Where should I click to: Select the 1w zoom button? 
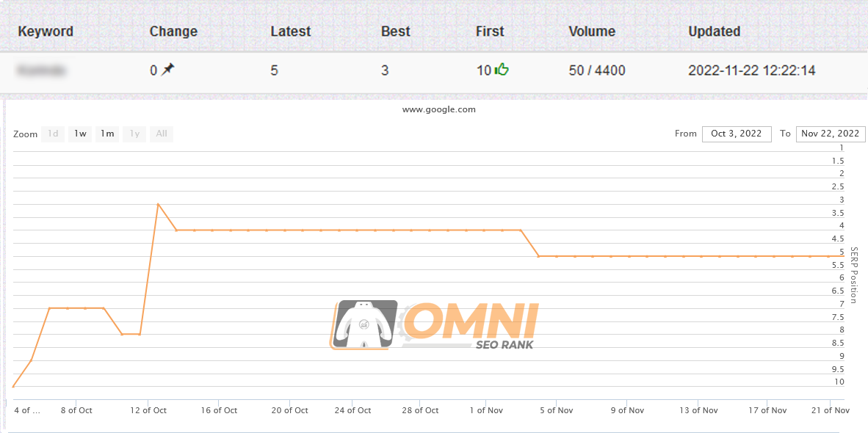tap(80, 134)
